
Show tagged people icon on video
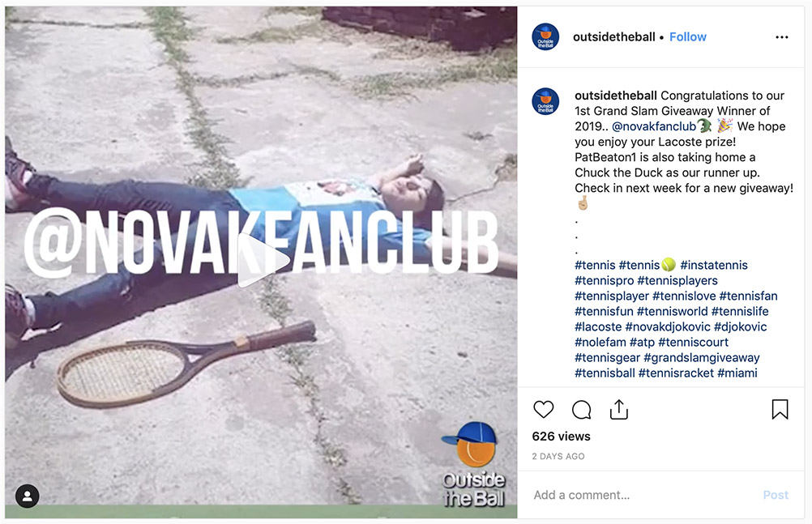(28, 496)
